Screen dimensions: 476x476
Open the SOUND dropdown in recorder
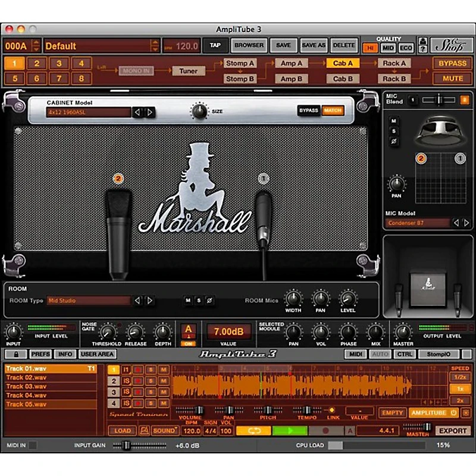[x=165, y=430]
